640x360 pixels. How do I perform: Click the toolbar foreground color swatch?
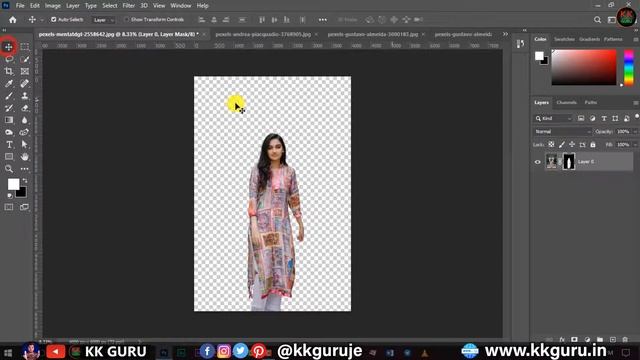(x=13, y=184)
